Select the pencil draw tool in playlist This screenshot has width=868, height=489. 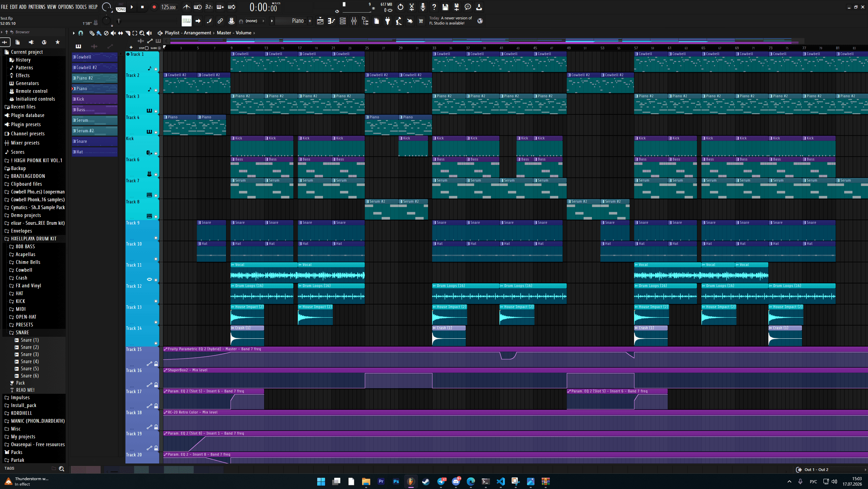92,33
